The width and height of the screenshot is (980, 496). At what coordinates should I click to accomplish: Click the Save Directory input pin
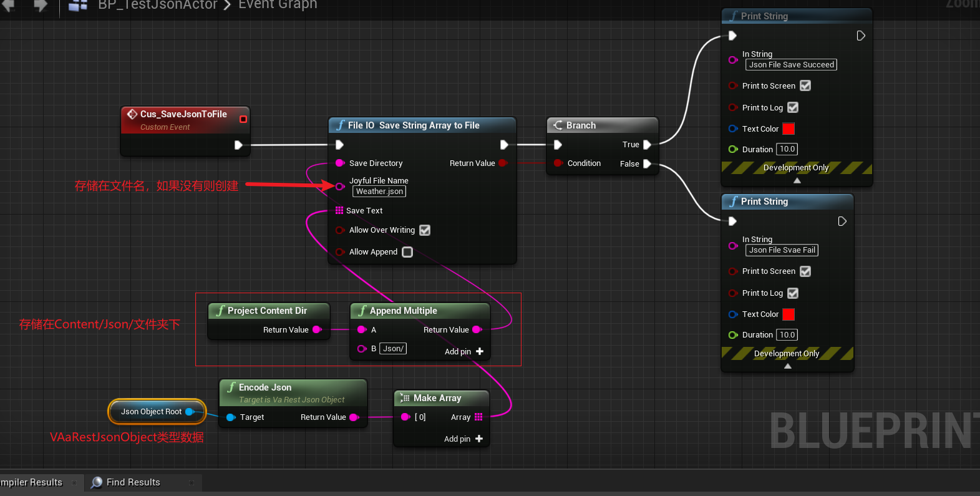tap(340, 163)
